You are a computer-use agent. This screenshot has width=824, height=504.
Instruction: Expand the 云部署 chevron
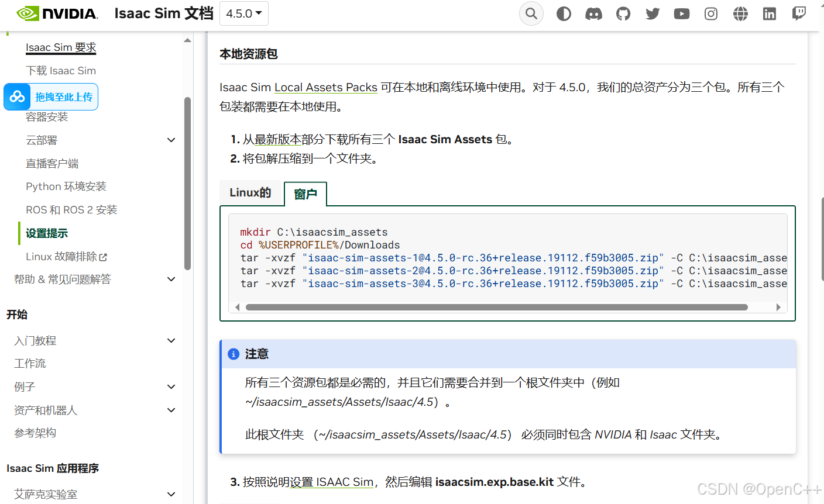(x=171, y=140)
